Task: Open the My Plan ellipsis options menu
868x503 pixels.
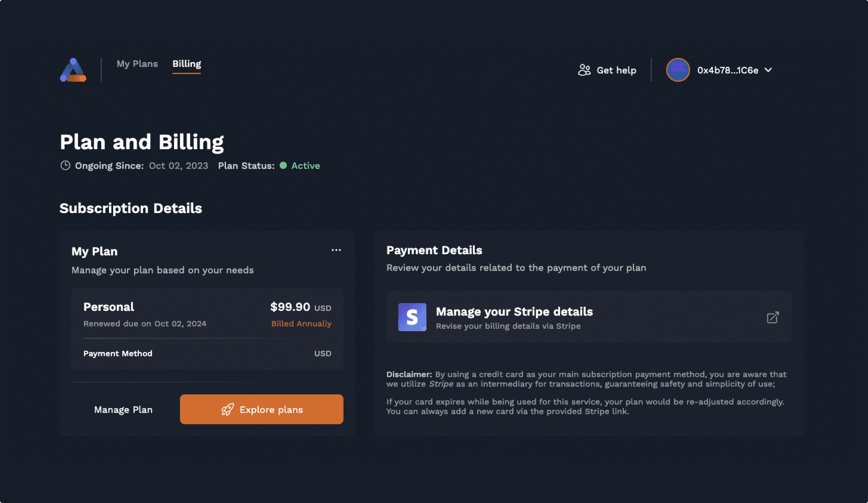Action: coord(336,250)
